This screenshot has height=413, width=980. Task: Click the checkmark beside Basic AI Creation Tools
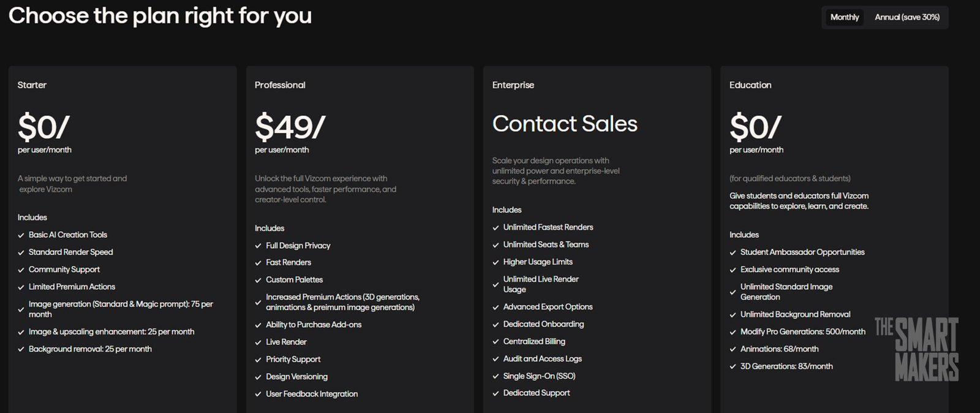(20, 235)
